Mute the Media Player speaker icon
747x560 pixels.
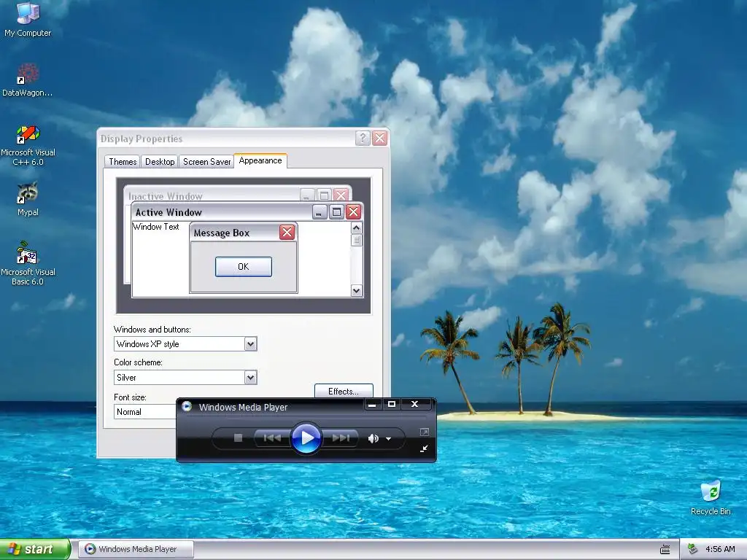[x=373, y=438]
